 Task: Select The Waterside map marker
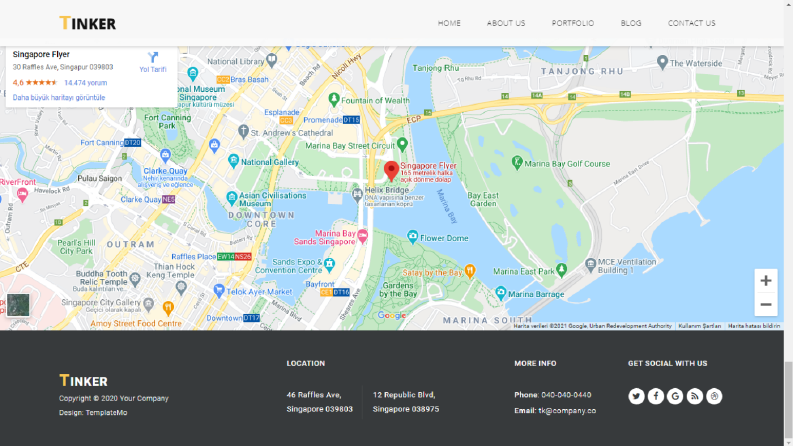pos(663,62)
